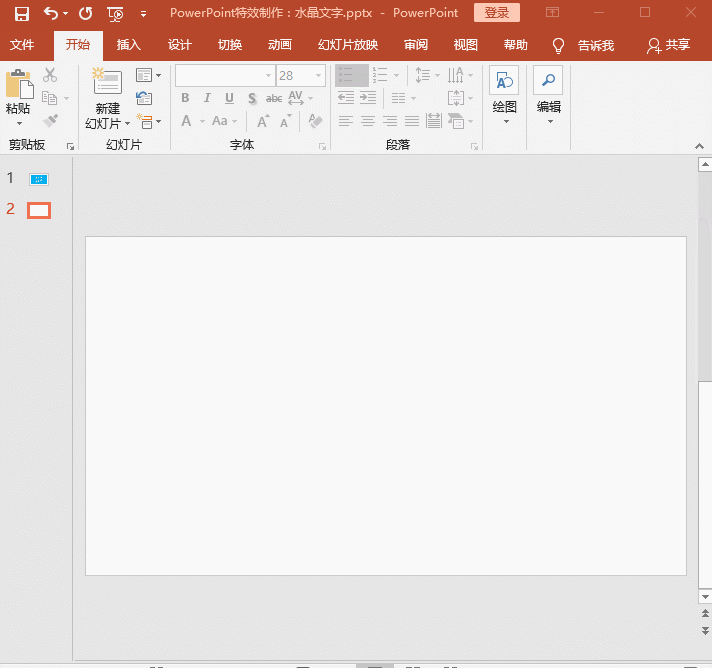Reset the slide with the reset icon
The height and width of the screenshot is (668, 712).
144,98
